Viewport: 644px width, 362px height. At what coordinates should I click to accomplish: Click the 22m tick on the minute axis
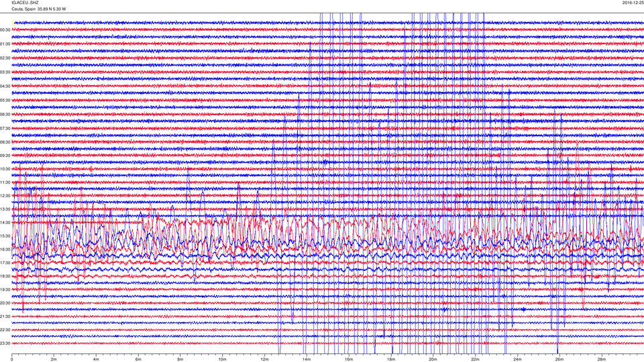[475, 359]
